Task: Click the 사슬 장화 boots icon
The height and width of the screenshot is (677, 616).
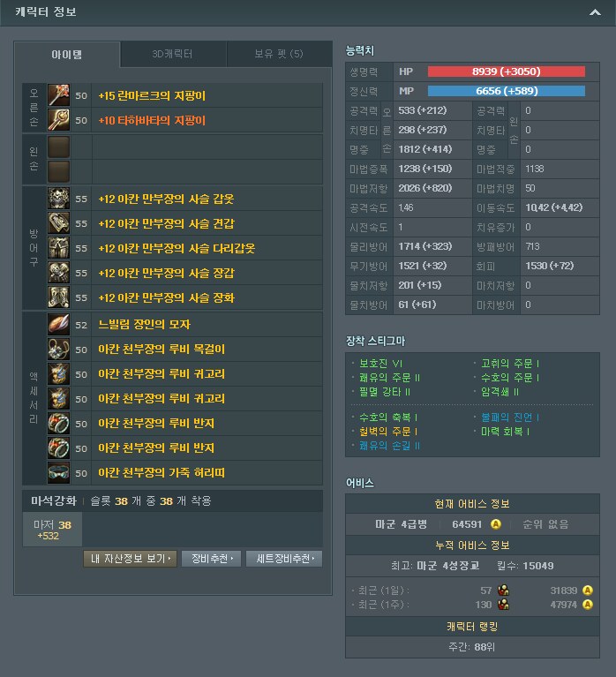Action: pos(58,297)
